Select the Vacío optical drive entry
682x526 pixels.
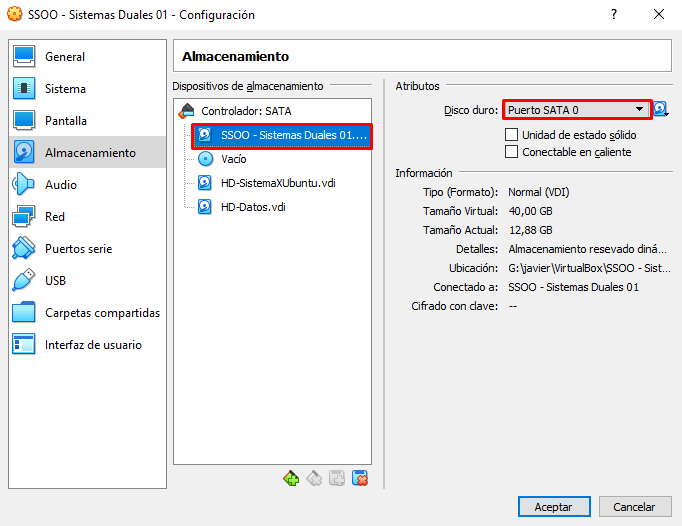(233, 159)
